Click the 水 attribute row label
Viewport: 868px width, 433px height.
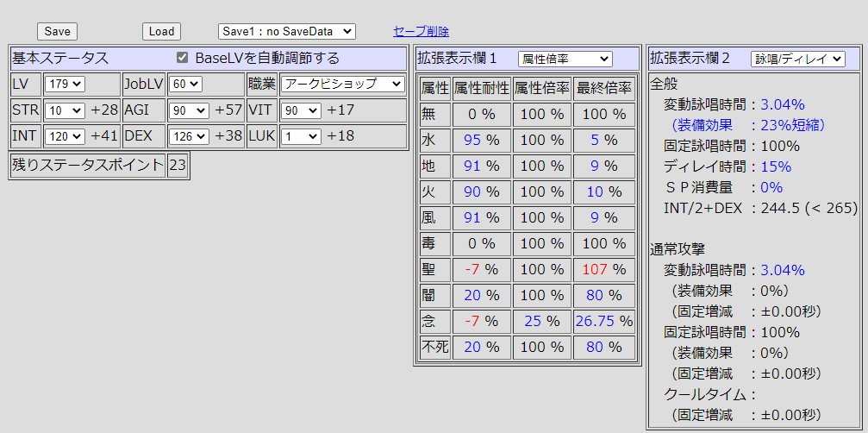428,140
